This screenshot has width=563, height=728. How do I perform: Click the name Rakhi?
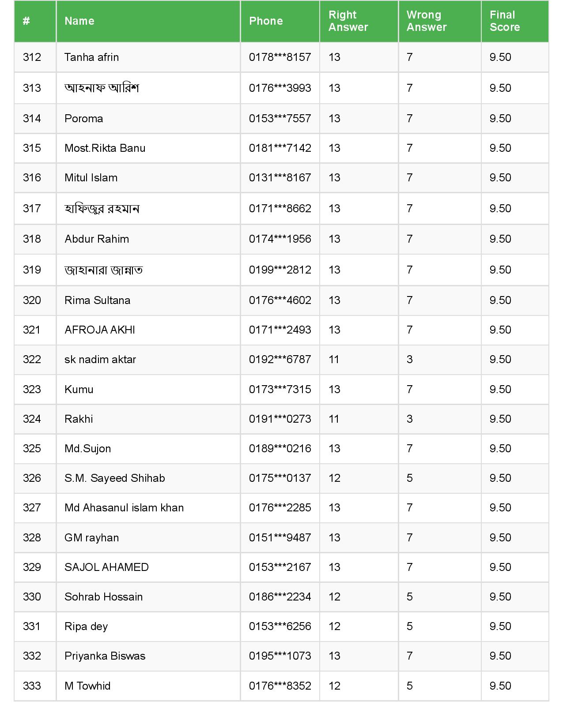tap(79, 419)
